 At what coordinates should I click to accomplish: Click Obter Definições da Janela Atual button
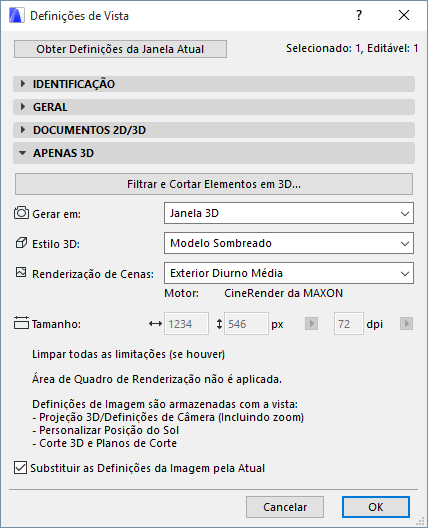[x=120, y=49]
